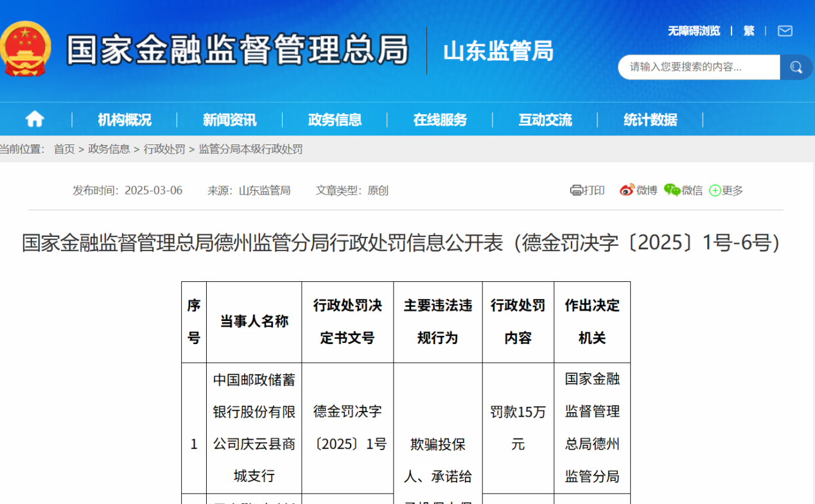
Task: Click the 当事人名称 column header
Action: (254, 322)
